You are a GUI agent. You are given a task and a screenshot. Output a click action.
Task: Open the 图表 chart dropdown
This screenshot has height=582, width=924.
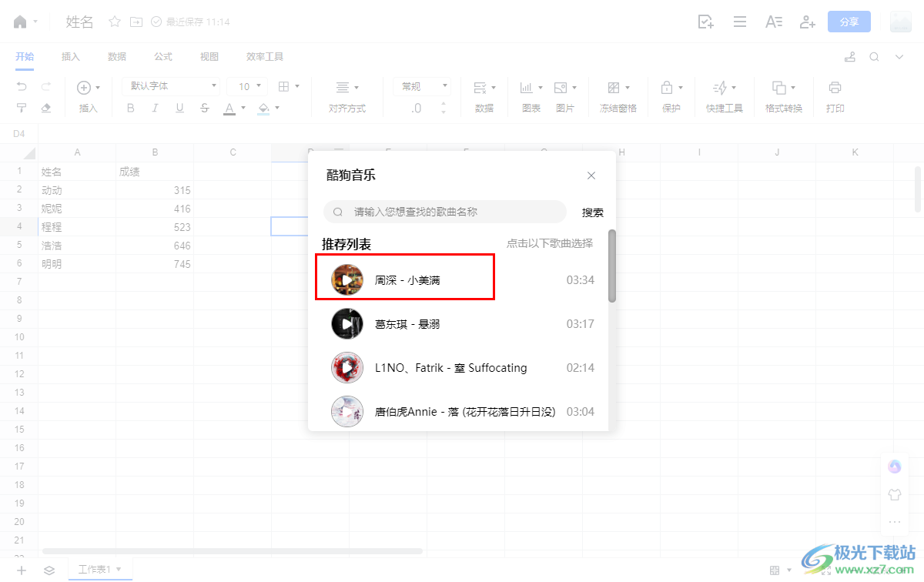click(531, 97)
